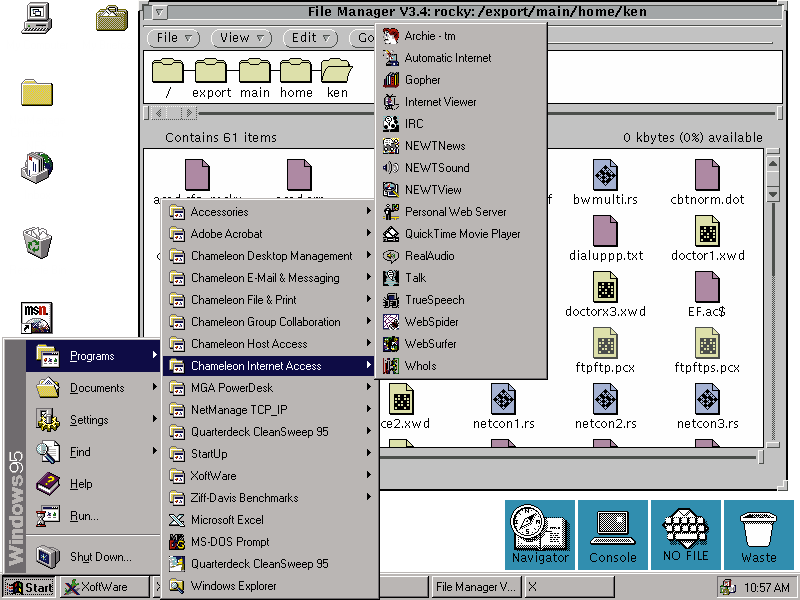Screen dimensions: 800x600
Task: Expand the Ziff-Davis Benchmarks group
Action: (270, 497)
